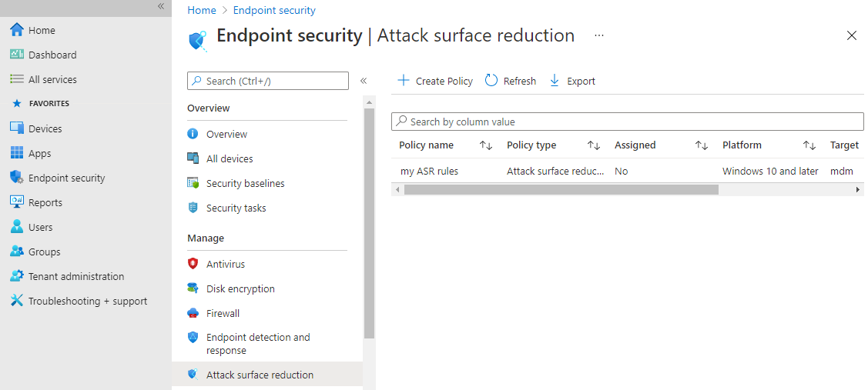868x390 pixels.
Task: Click the horizontal scrollbar under the table
Action: [561, 189]
